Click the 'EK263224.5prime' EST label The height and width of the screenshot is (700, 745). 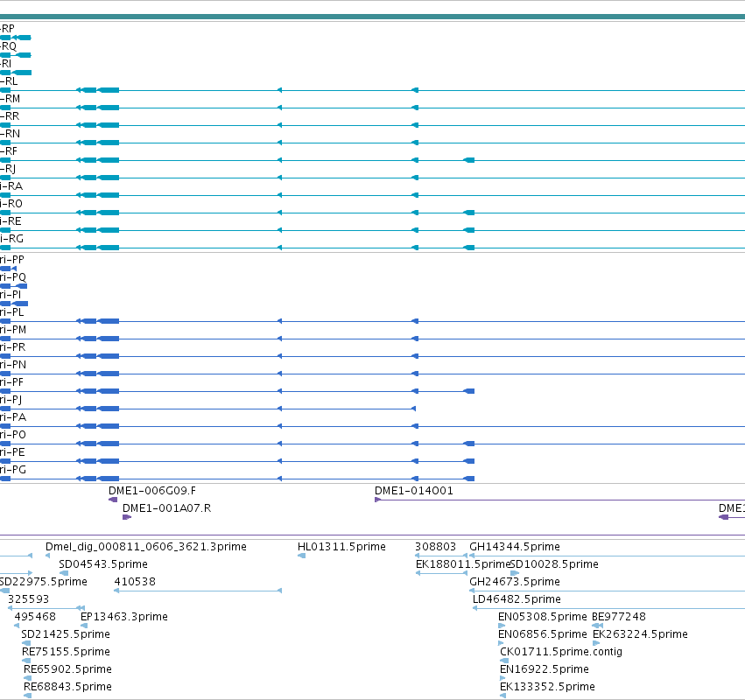640,634
